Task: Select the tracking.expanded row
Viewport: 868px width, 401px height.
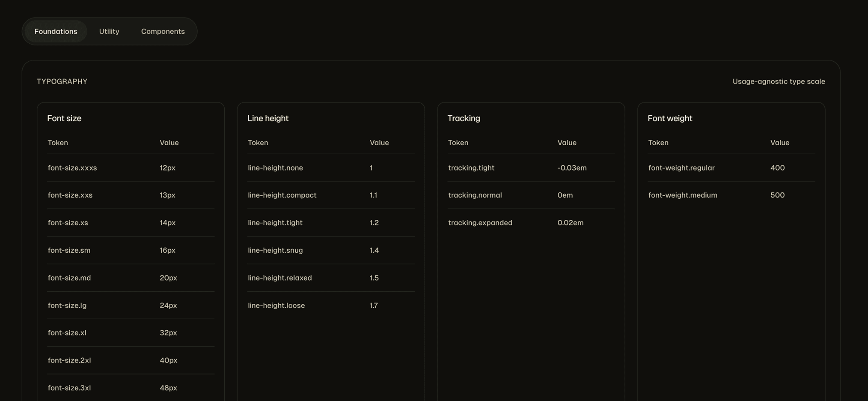Action: tap(480, 222)
